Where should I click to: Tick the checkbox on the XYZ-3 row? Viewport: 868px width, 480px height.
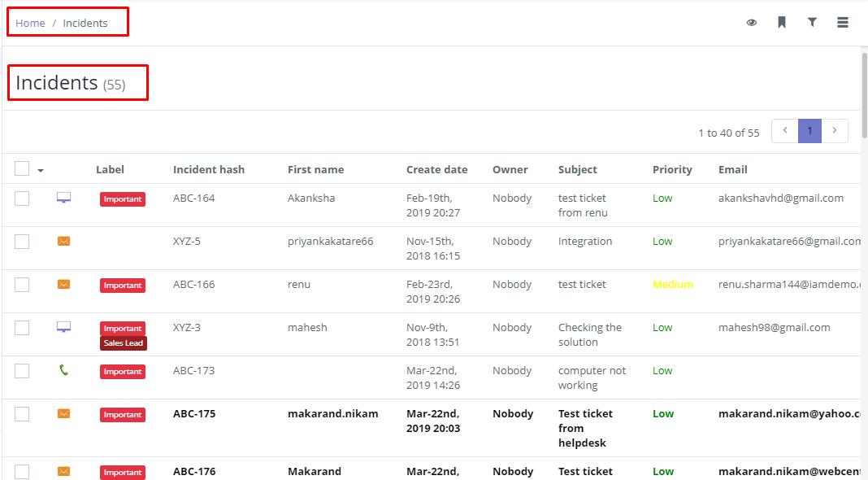point(21,328)
